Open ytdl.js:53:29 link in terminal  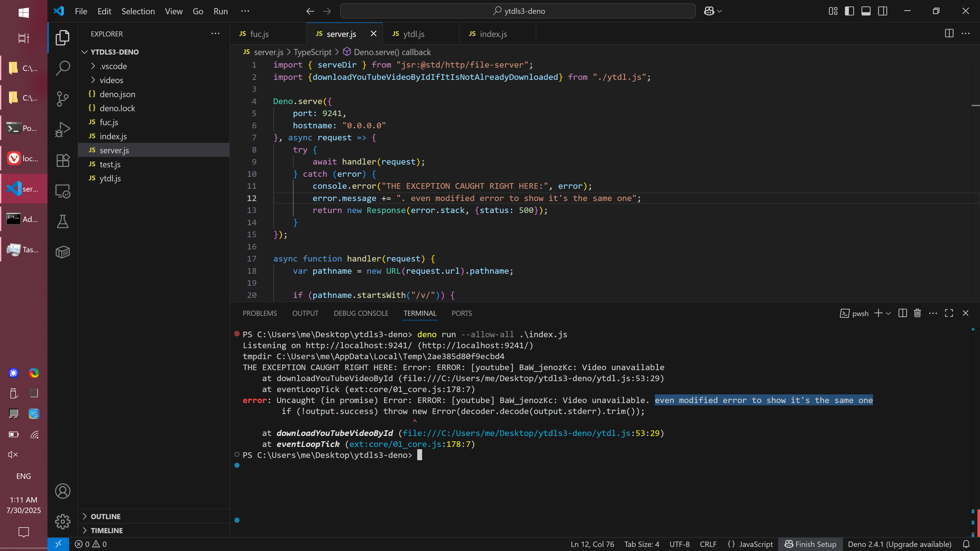[x=531, y=433]
